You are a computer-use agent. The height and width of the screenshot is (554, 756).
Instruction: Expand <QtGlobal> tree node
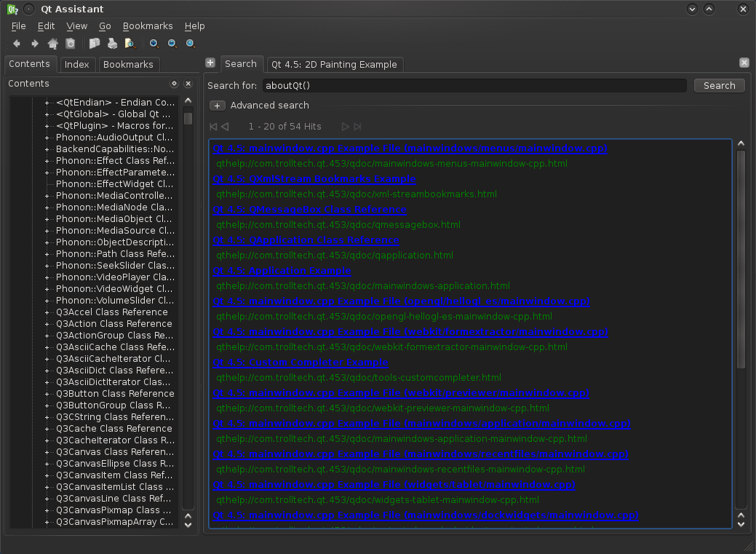tap(47, 114)
